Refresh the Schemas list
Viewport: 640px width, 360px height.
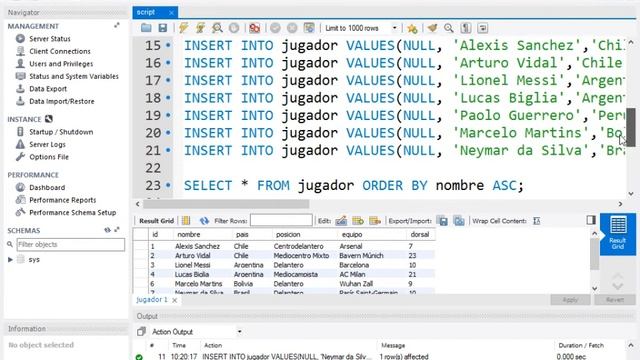pos(107,230)
